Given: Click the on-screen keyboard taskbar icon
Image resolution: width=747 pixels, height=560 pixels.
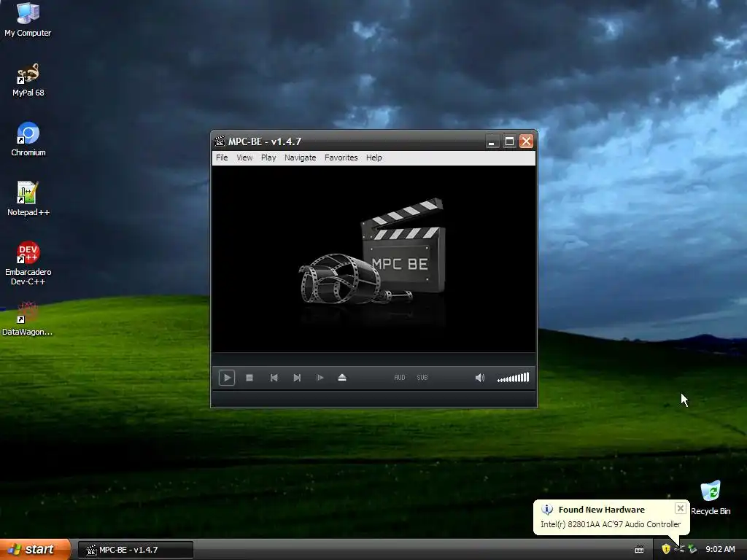Looking at the screenshot, I should click(x=639, y=550).
